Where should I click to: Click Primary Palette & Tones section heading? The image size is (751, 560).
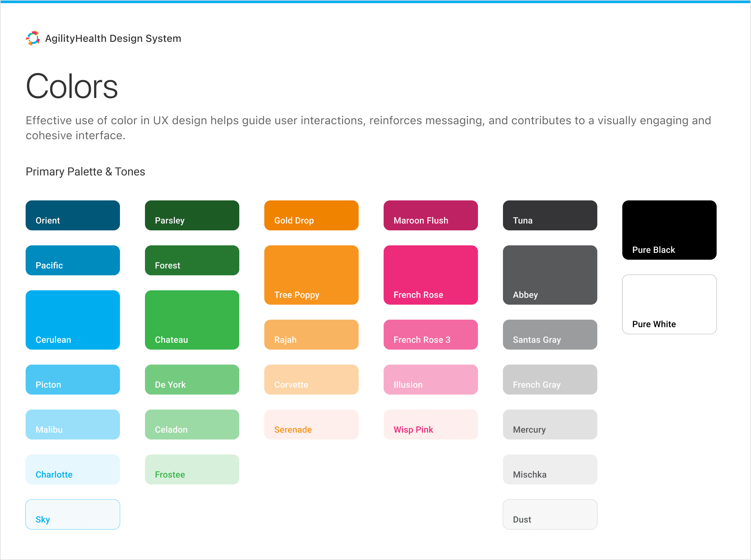[x=85, y=171]
